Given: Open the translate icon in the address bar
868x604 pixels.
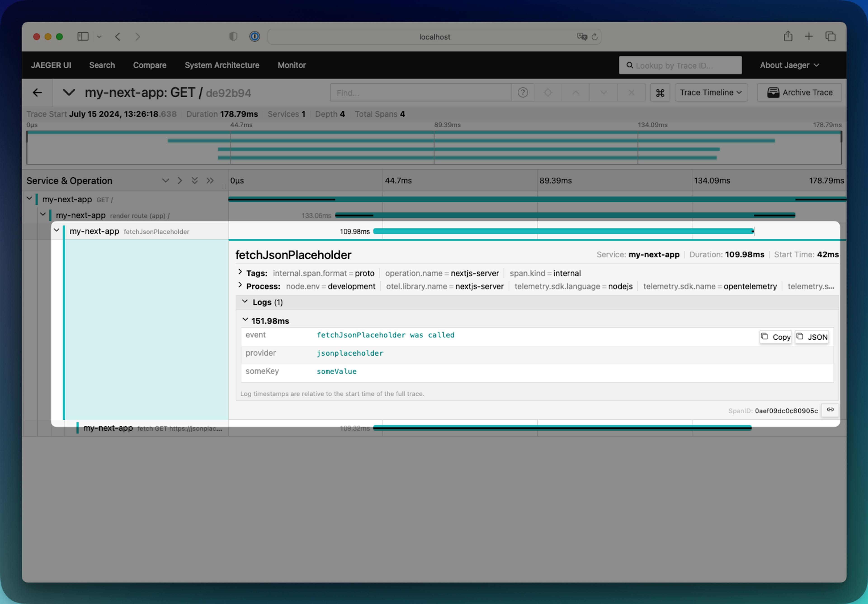Looking at the screenshot, I should [x=582, y=37].
